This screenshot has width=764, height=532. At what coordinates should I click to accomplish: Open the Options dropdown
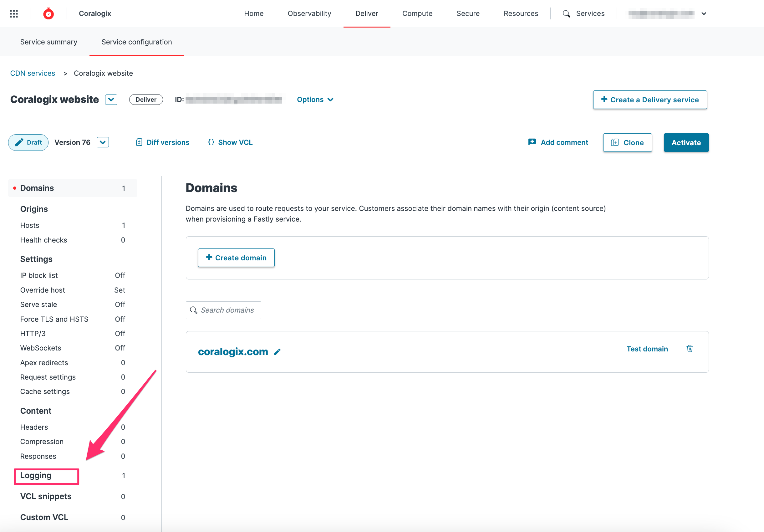(315, 100)
